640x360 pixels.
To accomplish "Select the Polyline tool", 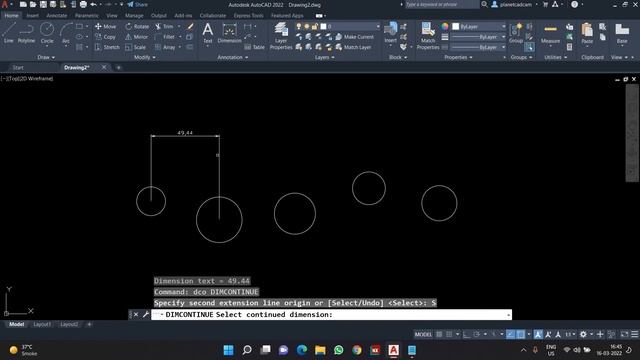I will (26, 33).
